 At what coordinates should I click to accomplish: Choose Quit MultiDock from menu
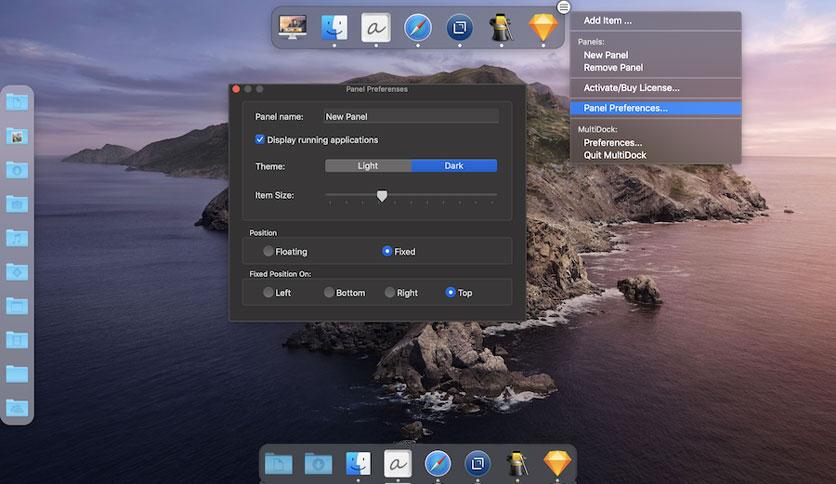click(655, 155)
